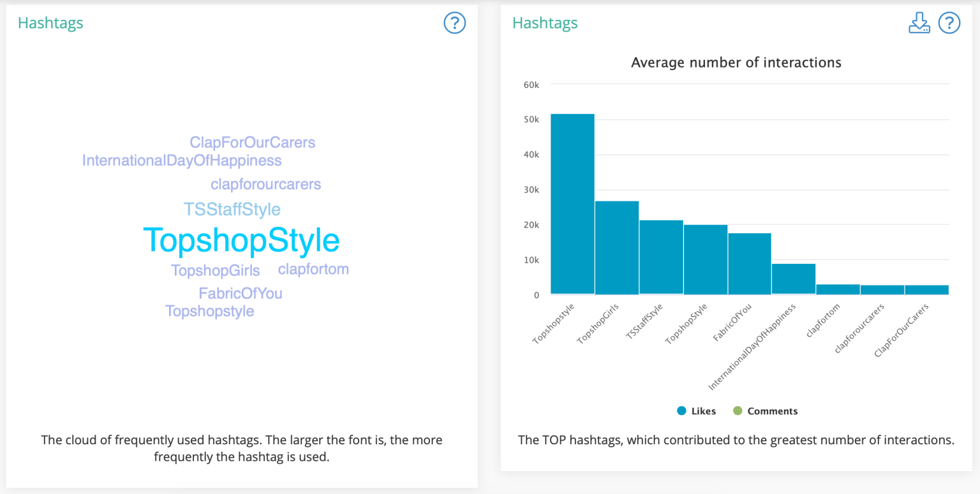
Task: Select the clapfortom bar in the chart
Action: 838,289
